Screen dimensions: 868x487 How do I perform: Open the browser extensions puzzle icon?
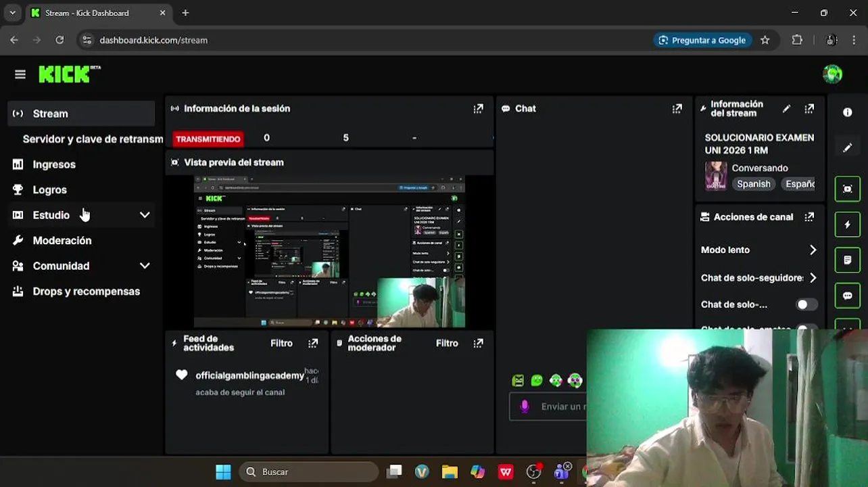(x=797, y=40)
